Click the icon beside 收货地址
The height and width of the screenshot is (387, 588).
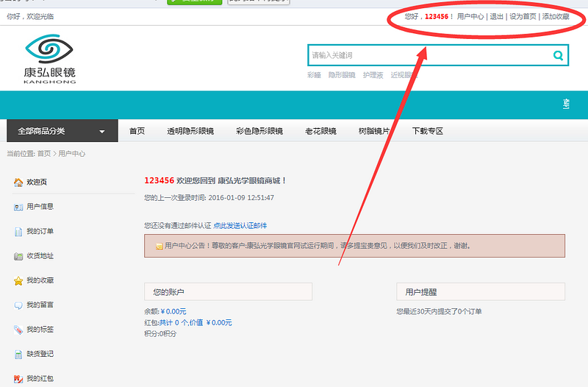point(18,257)
